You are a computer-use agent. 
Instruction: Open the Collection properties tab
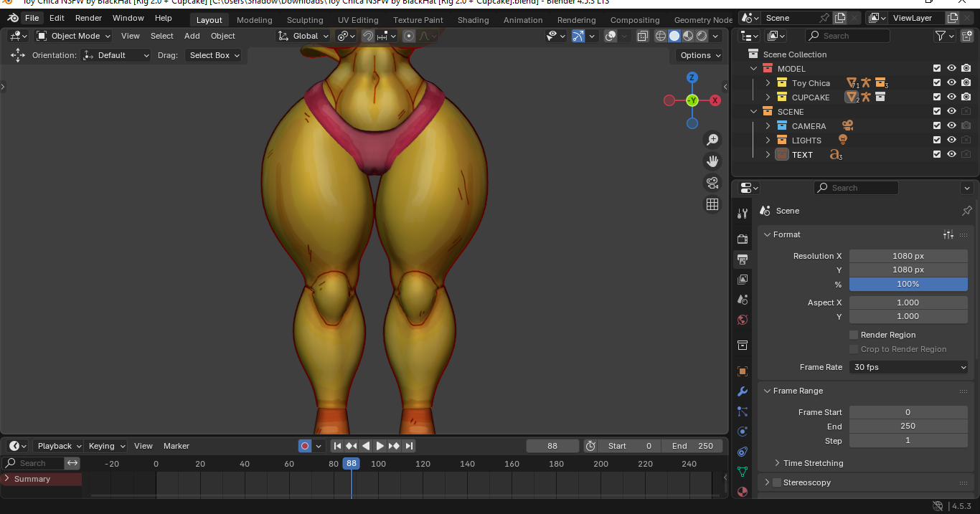743,346
